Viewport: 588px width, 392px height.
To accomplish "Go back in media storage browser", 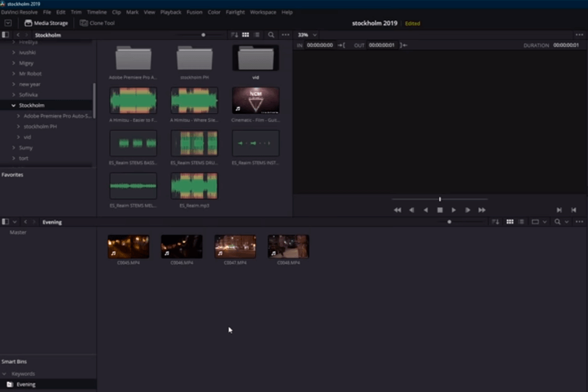I will tap(18, 34).
